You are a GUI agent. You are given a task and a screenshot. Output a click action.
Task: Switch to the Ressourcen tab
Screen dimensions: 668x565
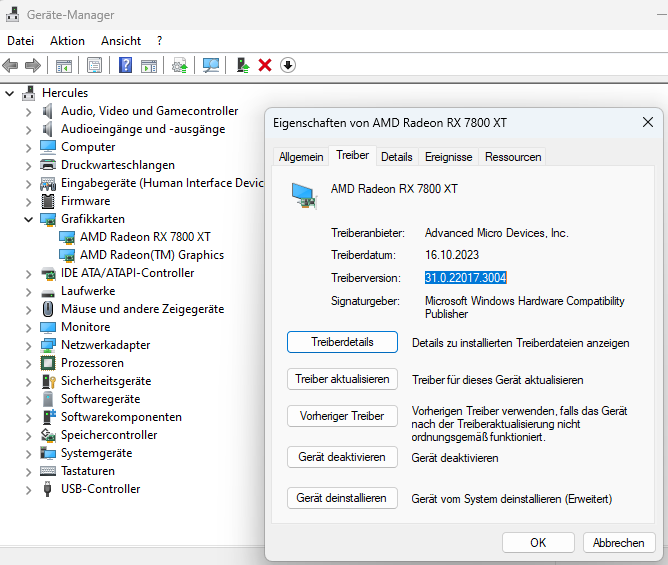pos(513,157)
